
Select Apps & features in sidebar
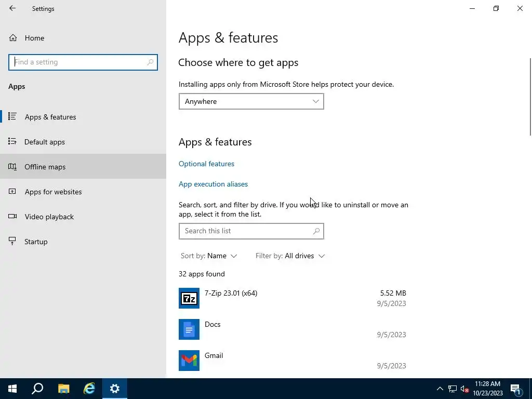pyautogui.click(x=83, y=117)
